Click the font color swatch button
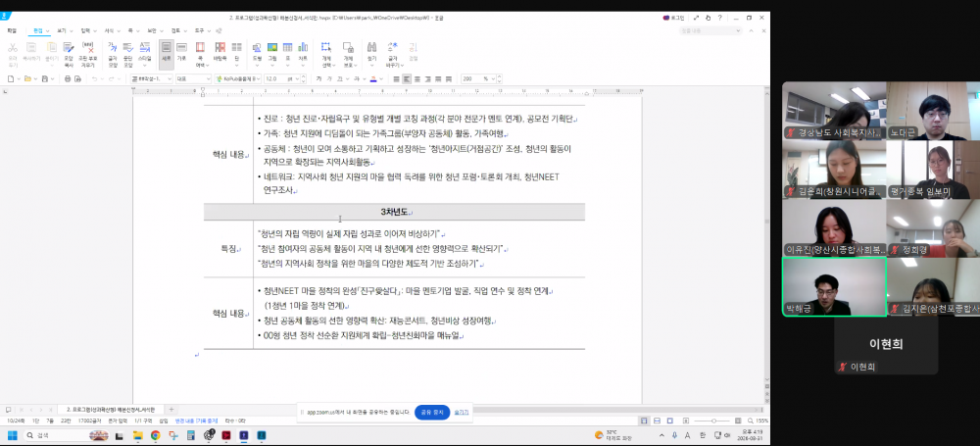The height and width of the screenshot is (446, 980). (x=373, y=78)
